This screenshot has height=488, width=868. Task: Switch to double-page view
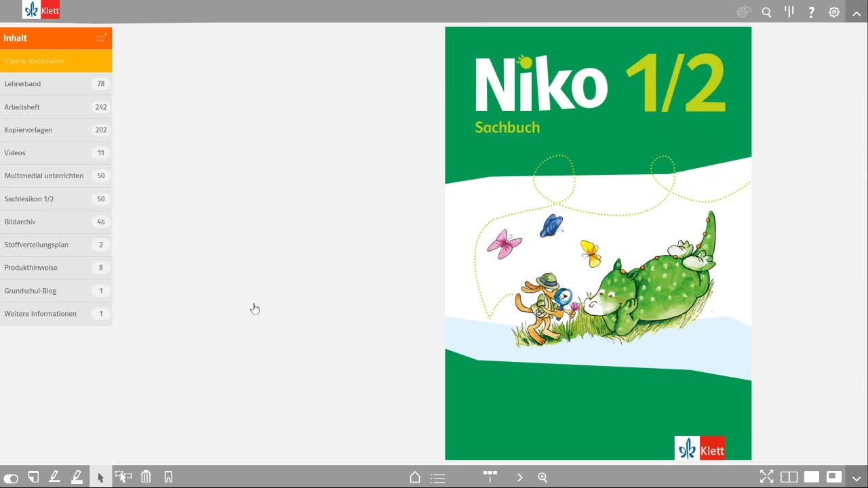click(x=789, y=477)
